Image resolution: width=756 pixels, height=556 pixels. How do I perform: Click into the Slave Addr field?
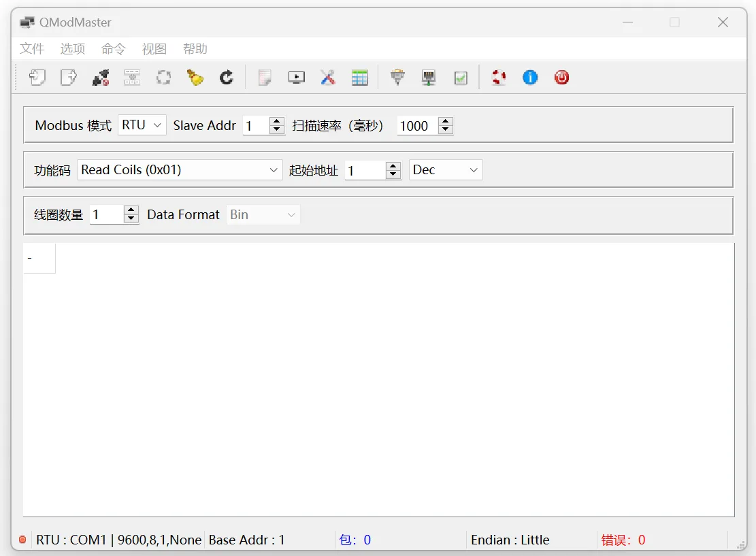(256, 125)
